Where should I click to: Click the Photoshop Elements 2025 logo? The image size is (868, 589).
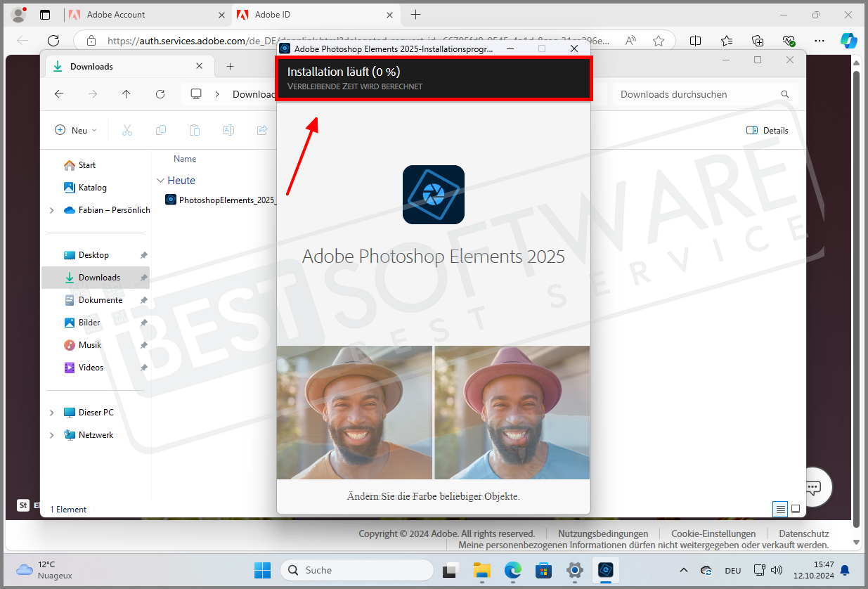[434, 195]
